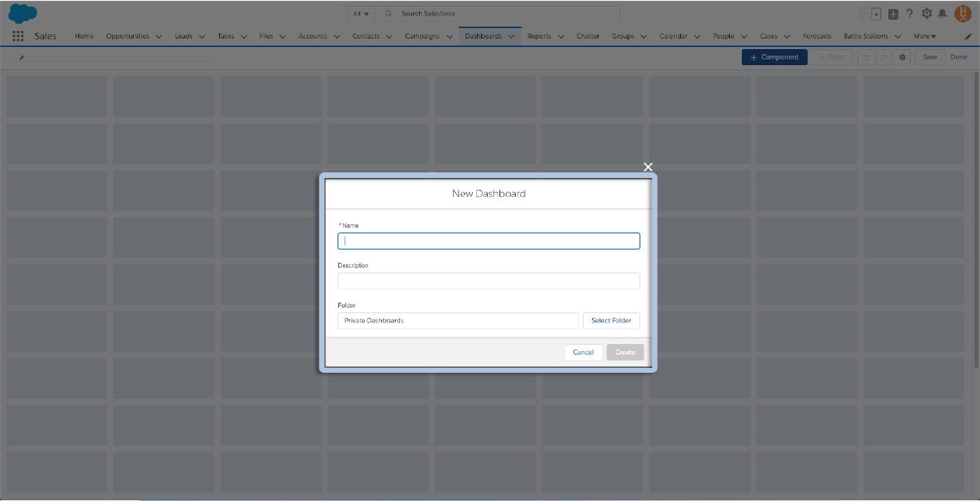Open the App Launcher grid icon

(18, 36)
